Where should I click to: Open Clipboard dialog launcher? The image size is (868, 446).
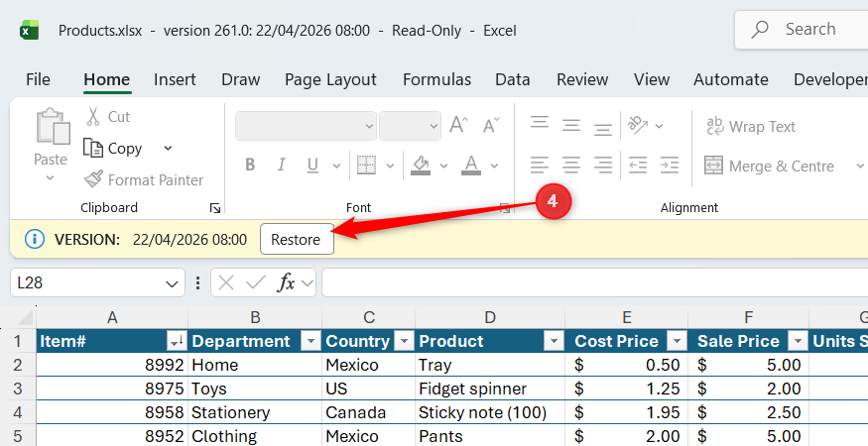coord(215,208)
